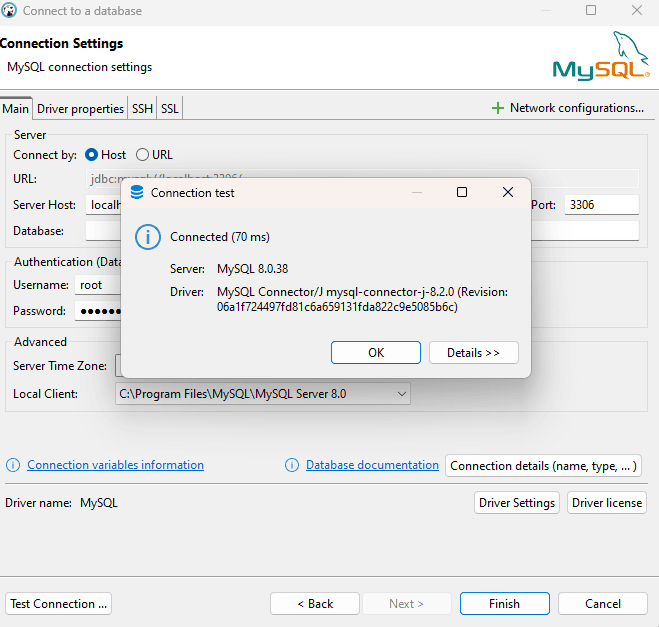
Task: Click into the Username field with root
Action: click(98, 285)
